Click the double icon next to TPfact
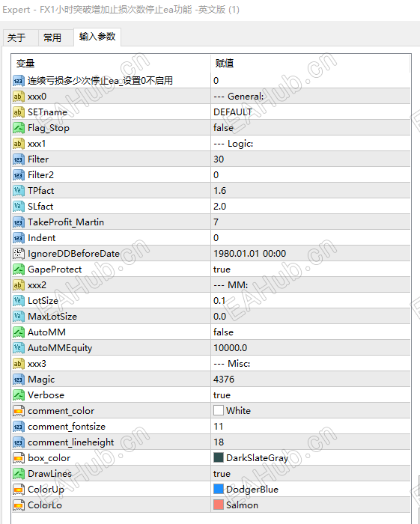The height and width of the screenshot is (524, 420). pyautogui.click(x=19, y=191)
